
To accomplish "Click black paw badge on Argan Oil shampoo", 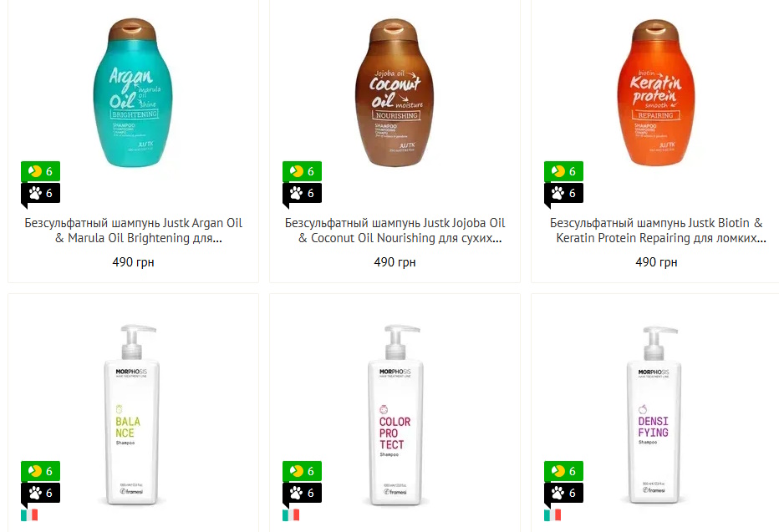I will point(40,193).
